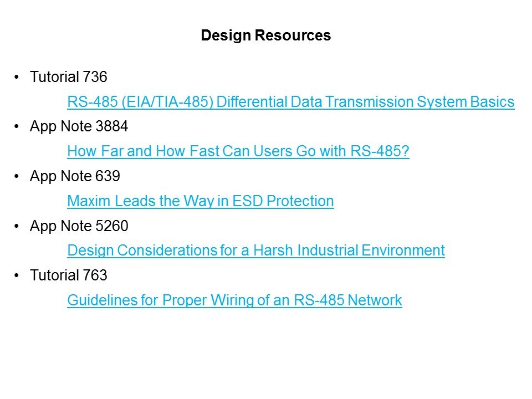Click the App Note 3884 label
This screenshot has width=532, height=399.
pos(79,127)
